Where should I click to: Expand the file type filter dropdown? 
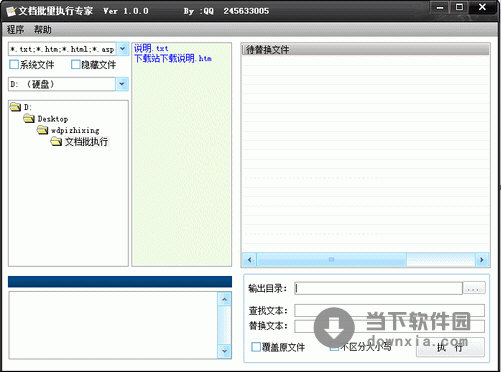point(122,49)
